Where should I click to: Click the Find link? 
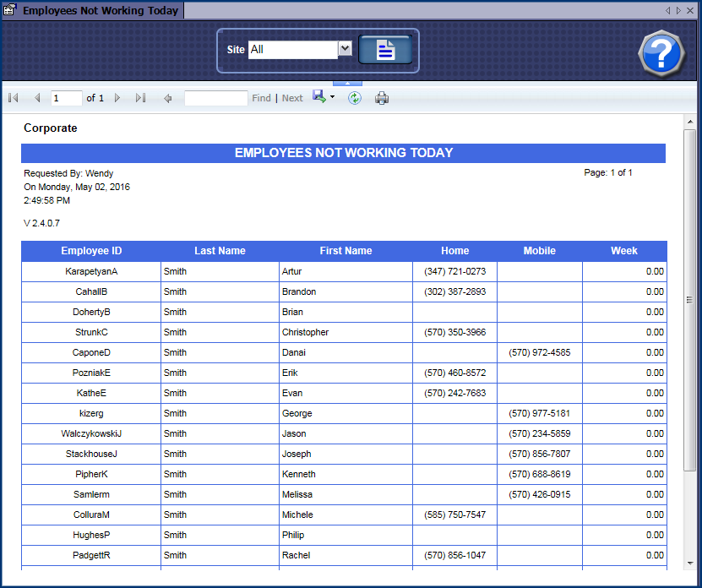[261, 98]
